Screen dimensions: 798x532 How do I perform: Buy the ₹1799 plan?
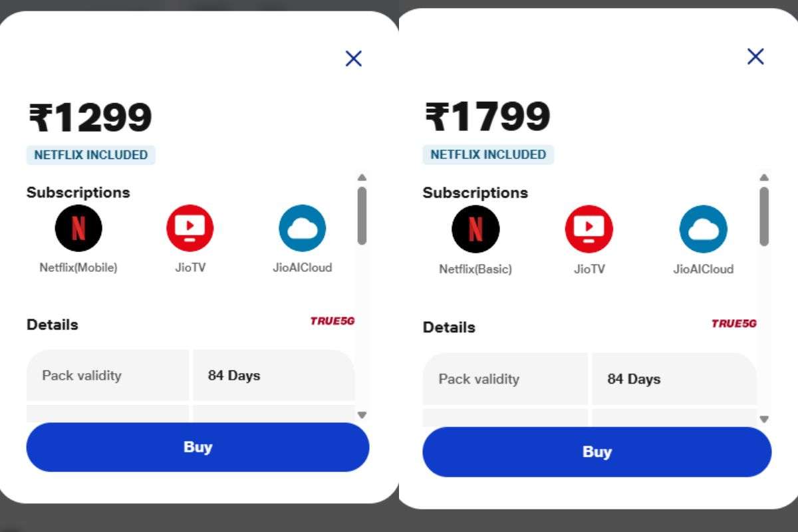pyautogui.click(x=597, y=452)
